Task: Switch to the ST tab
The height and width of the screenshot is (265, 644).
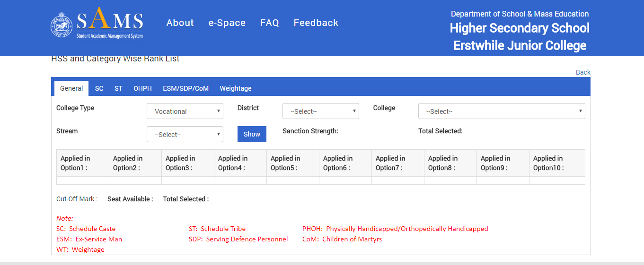Action: pyautogui.click(x=118, y=88)
